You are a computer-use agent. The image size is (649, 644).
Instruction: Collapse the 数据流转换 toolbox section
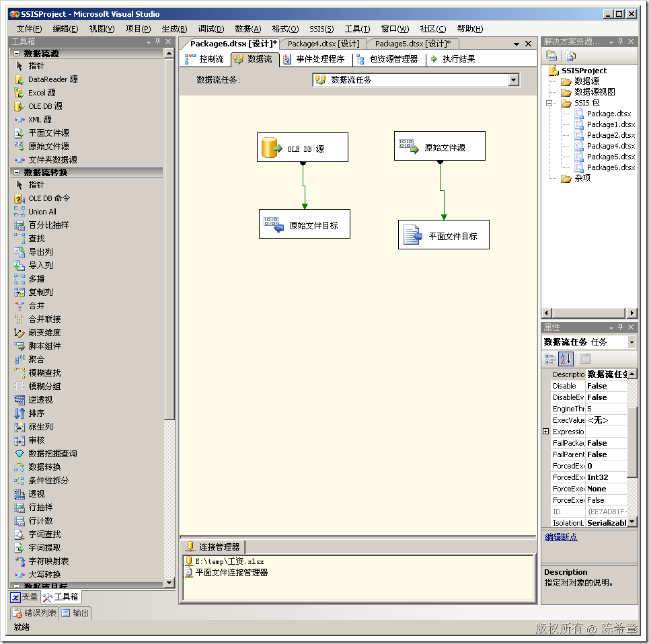coord(17,173)
